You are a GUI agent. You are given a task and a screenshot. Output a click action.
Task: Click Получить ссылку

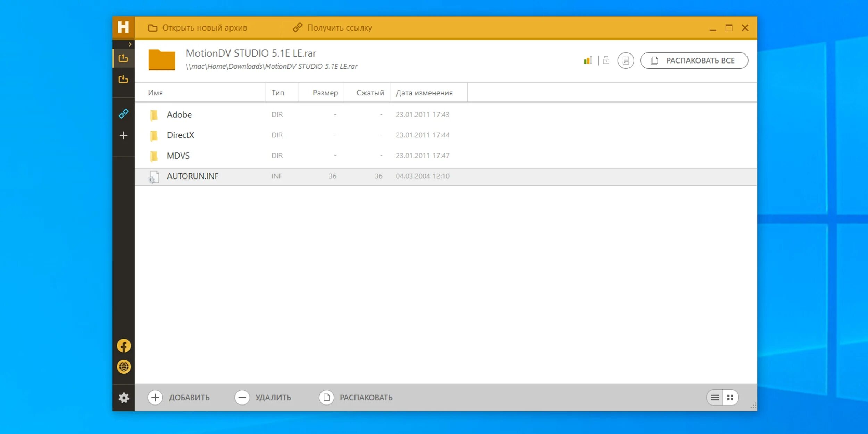coord(332,28)
